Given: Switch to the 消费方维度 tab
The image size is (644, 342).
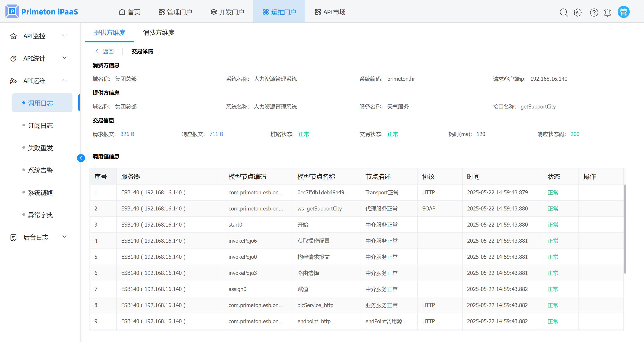Looking at the screenshot, I should coord(159,32).
